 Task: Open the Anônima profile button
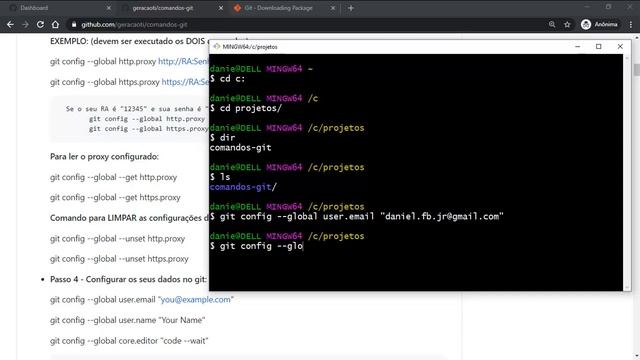coord(599,24)
